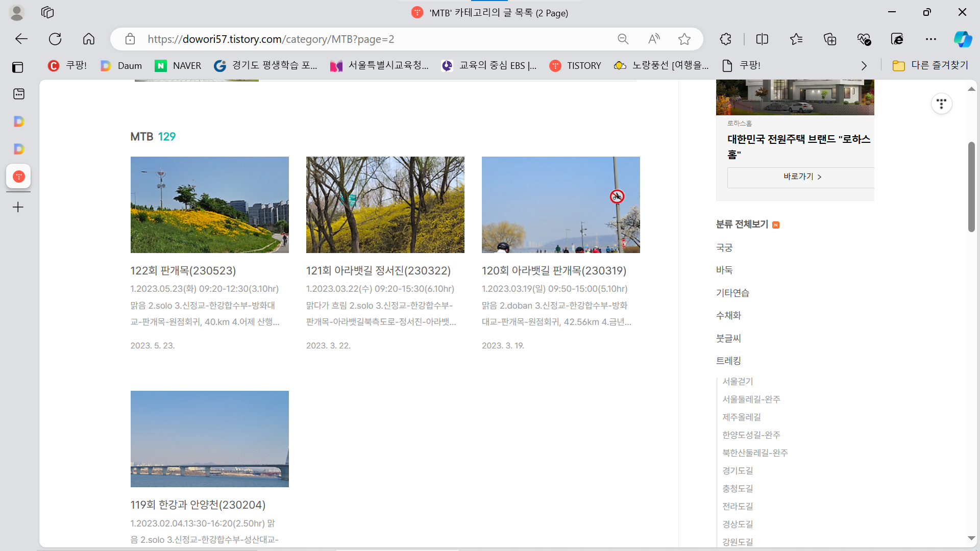The width and height of the screenshot is (980, 551).
Task: Expand hidden bookmarks overflow chevron
Action: (x=864, y=66)
